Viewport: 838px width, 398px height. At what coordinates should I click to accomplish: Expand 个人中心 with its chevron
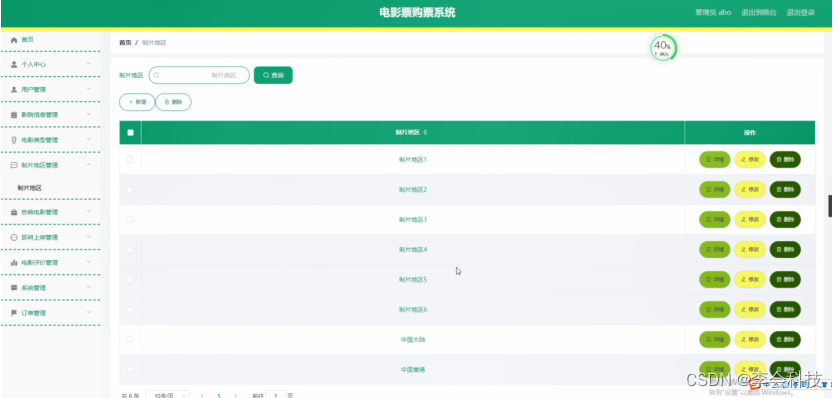pyautogui.click(x=89, y=64)
